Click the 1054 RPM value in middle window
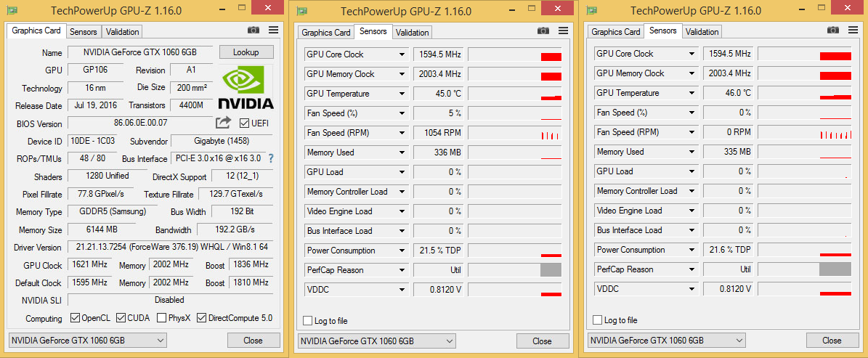Viewport: 868px width, 358px height. [x=439, y=133]
